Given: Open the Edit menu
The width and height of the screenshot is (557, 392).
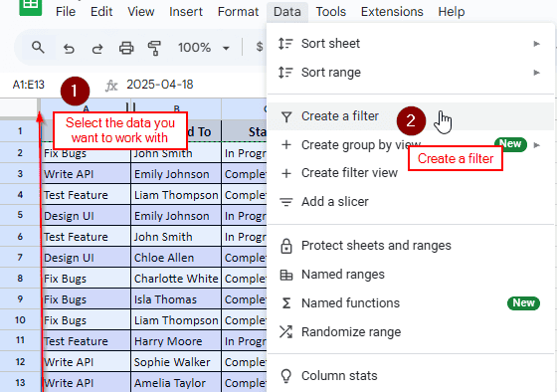Looking at the screenshot, I should 101,11.
